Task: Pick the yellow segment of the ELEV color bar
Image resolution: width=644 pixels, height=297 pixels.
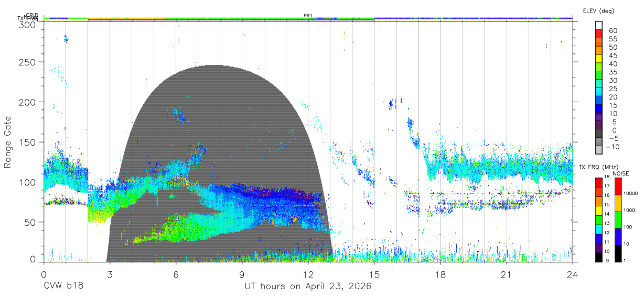Action: tap(598, 59)
